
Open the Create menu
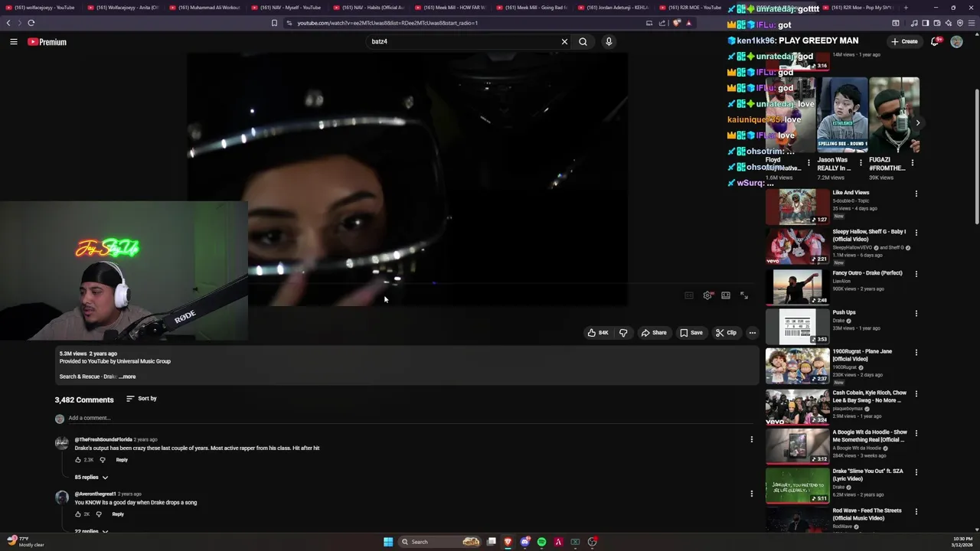coord(904,41)
